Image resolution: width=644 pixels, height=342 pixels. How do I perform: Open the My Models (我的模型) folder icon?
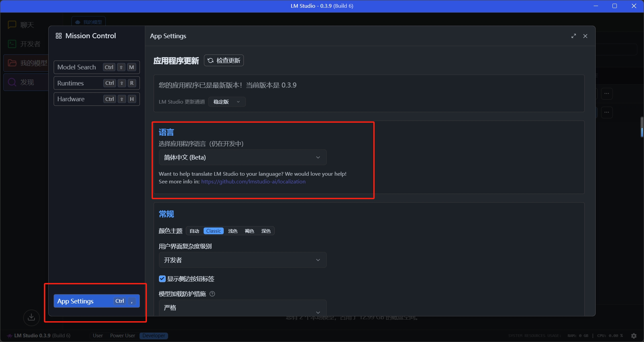[12, 63]
